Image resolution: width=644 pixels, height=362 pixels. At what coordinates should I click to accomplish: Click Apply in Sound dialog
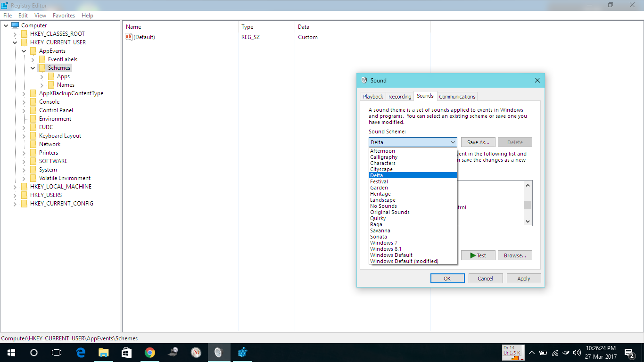coord(524,279)
